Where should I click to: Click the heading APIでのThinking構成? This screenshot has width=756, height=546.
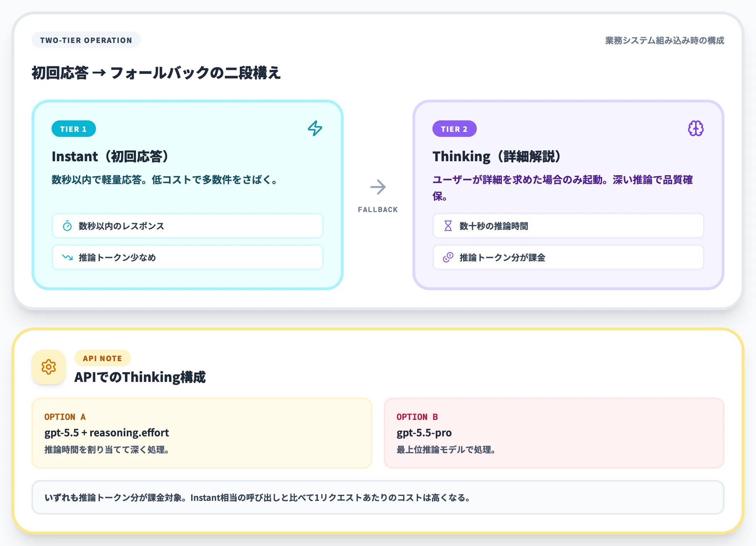(140, 377)
